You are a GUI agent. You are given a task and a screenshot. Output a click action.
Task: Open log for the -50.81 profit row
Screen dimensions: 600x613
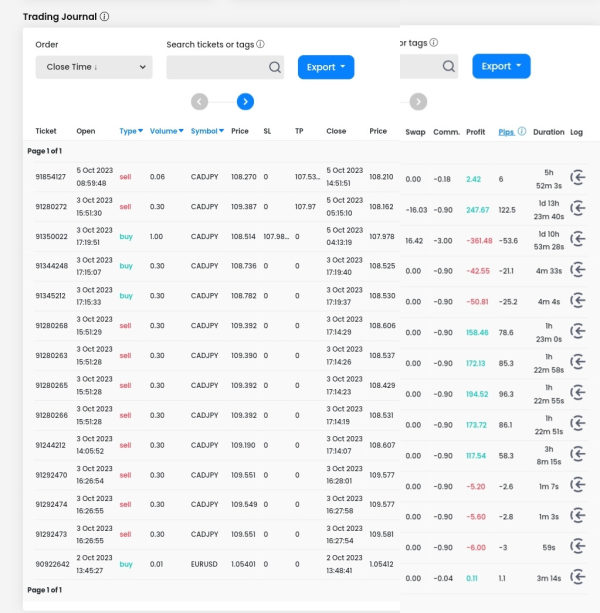tap(578, 301)
